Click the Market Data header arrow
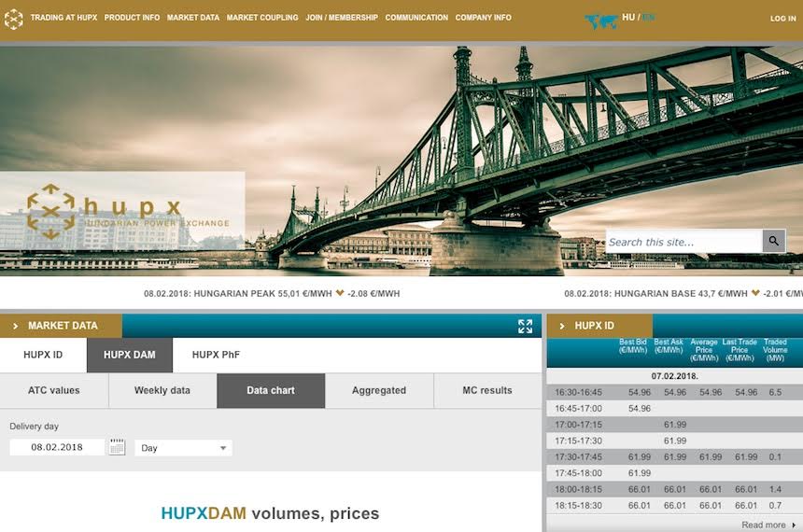Image resolution: width=803 pixels, height=532 pixels. point(15,326)
